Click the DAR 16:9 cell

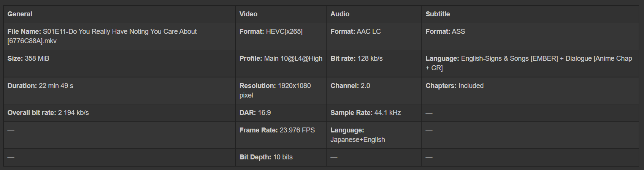255,113
